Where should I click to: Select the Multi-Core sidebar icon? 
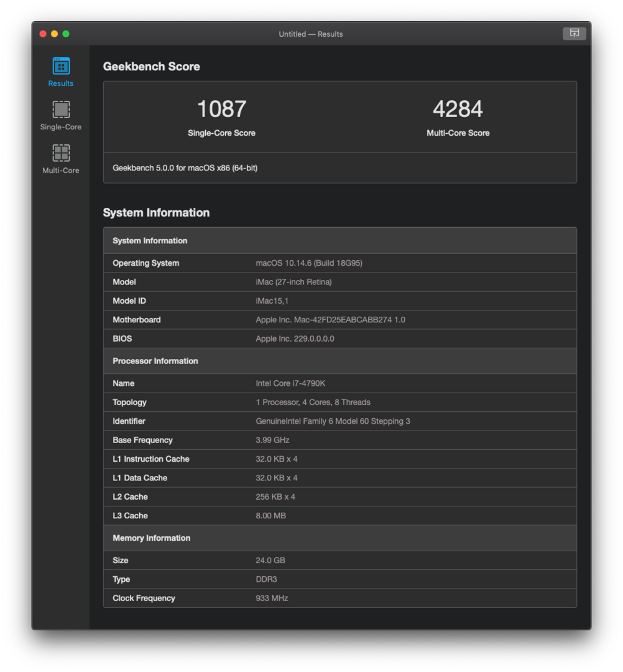[x=61, y=152]
